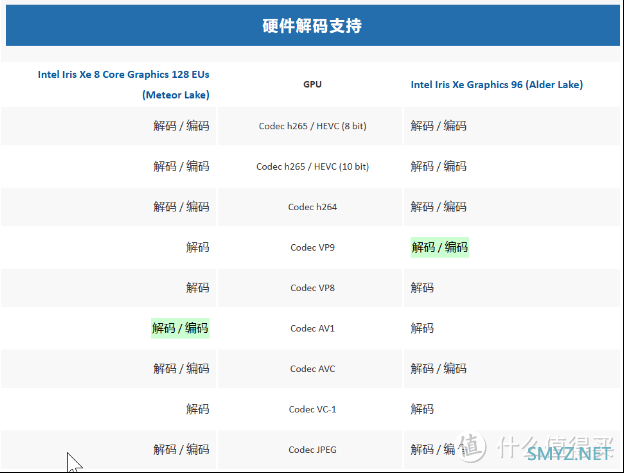
Task: Click Alder Lake 解码 / 编码 for Codec AVC
Action: [x=439, y=369]
